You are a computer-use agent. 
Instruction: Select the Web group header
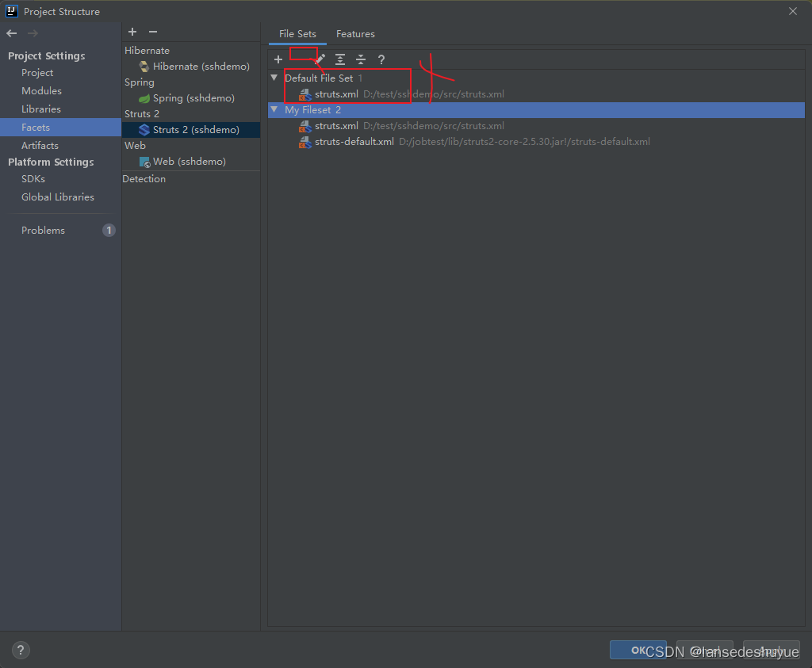tap(135, 145)
